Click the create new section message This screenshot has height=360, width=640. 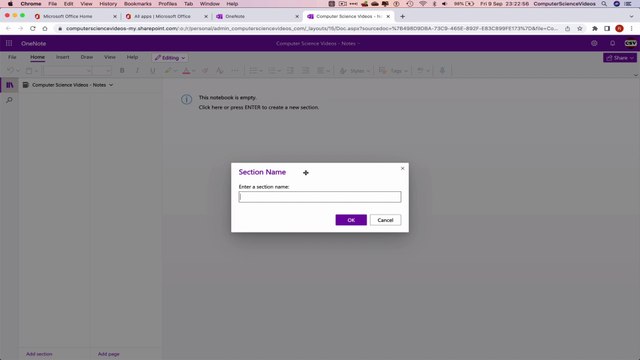(x=259, y=107)
